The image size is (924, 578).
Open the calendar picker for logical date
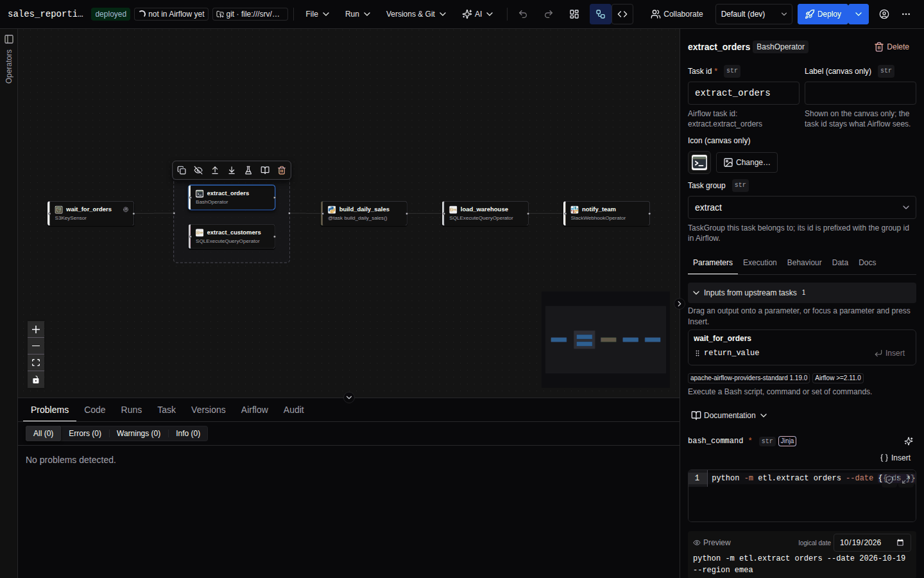click(x=900, y=543)
